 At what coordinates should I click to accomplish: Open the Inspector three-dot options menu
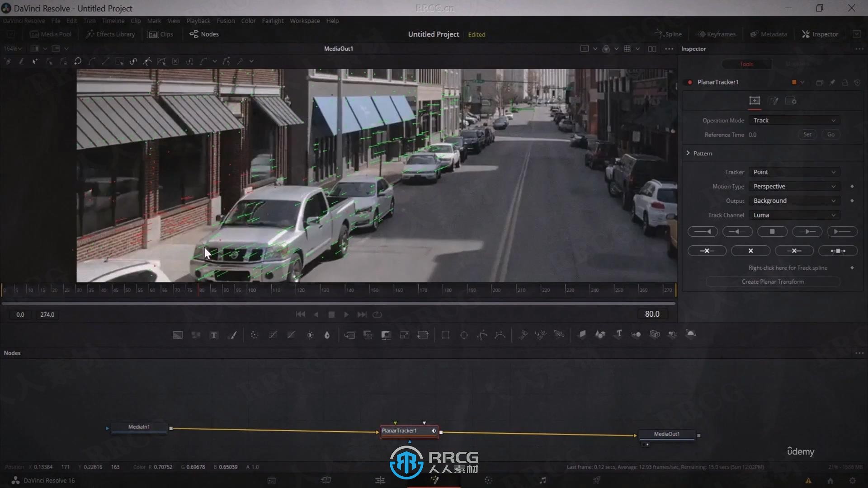859,49
